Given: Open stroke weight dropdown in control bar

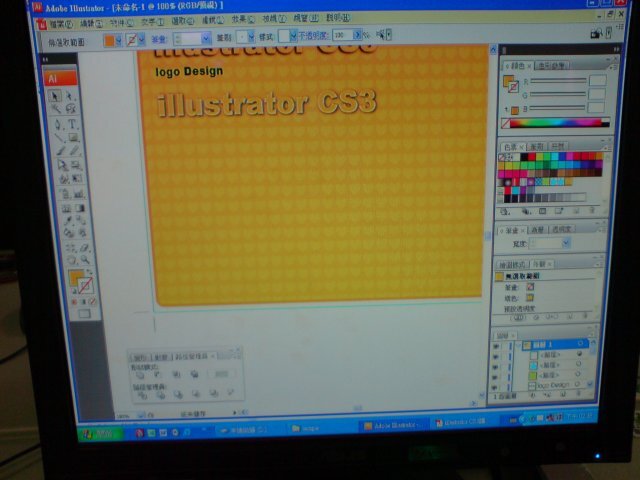Looking at the screenshot, I should [x=206, y=38].
